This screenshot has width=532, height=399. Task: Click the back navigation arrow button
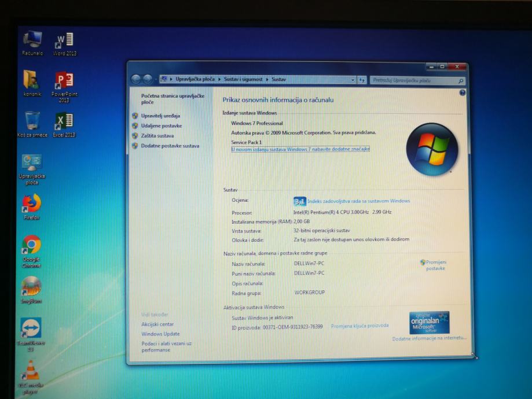[135, 79]
